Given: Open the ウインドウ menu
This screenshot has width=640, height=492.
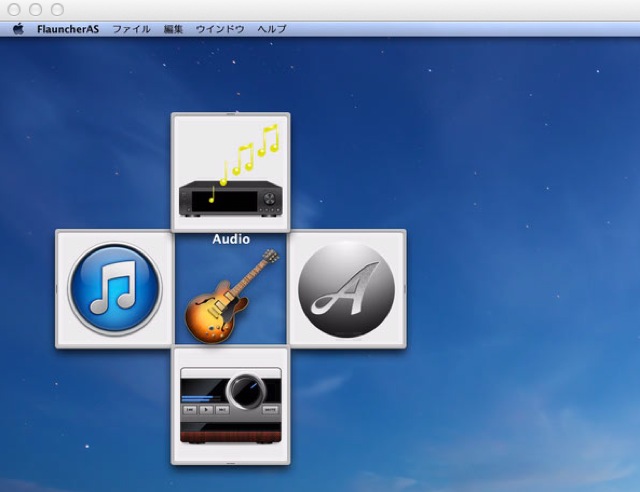Looking at the screenshot, I should (220, 29).
